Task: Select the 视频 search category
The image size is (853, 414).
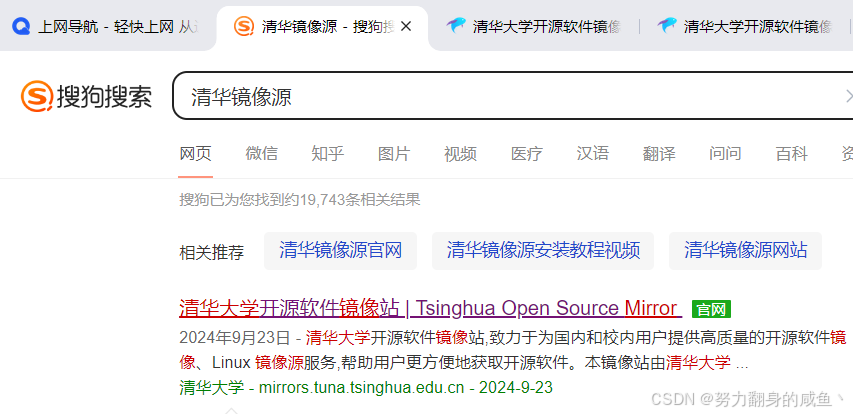Action: pos(460,154)
